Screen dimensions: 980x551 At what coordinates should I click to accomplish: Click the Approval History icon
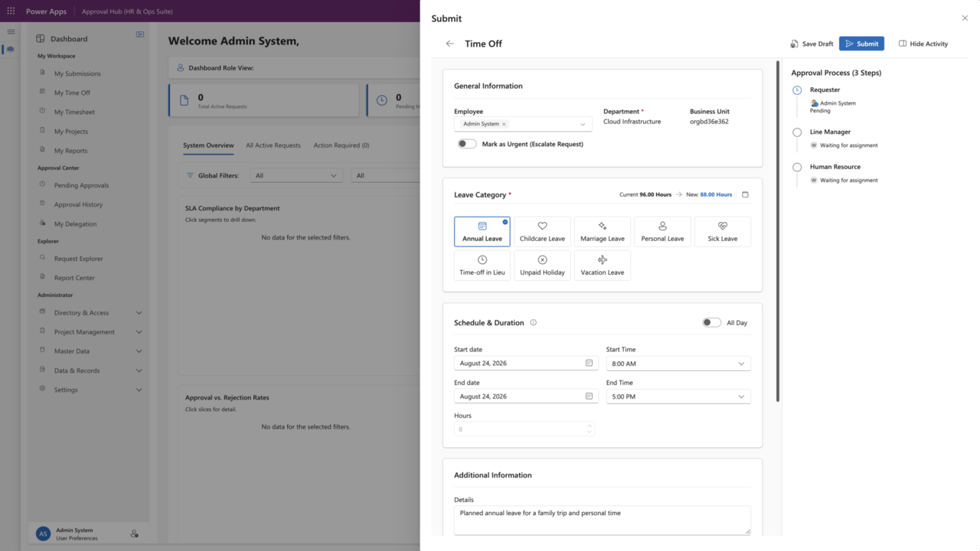tap(43, 204)
